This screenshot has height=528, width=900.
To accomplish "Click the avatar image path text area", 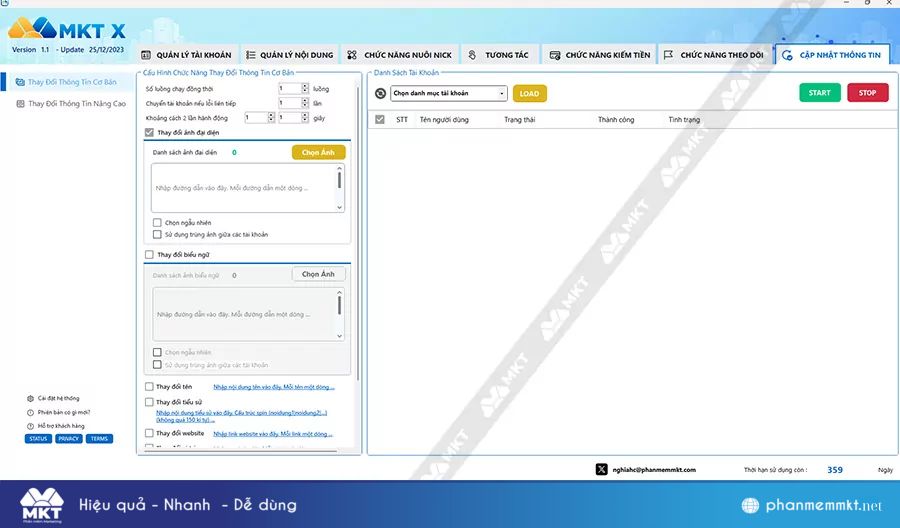I will coord(243,188).
